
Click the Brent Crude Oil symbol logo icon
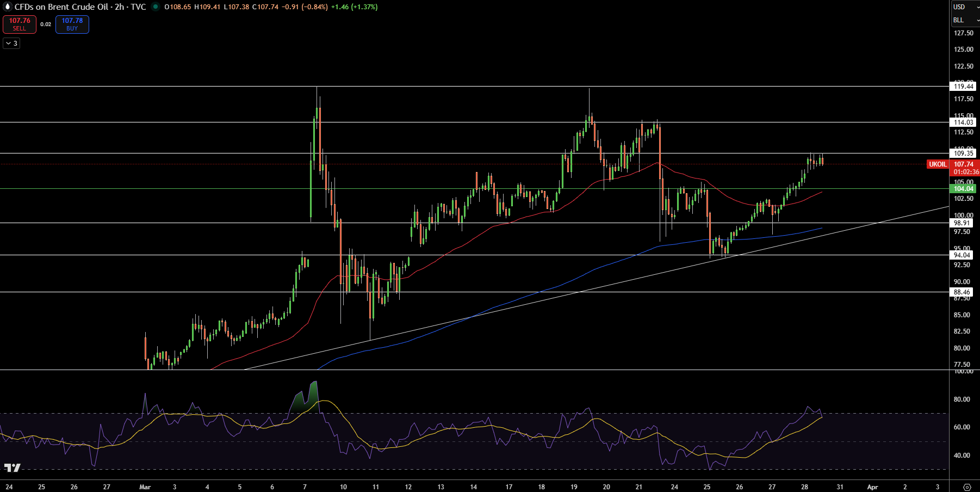click(8, 7)
